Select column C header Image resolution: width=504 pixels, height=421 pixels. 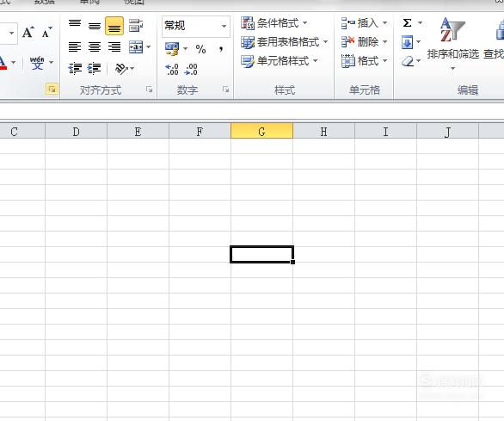pos(22,132)
